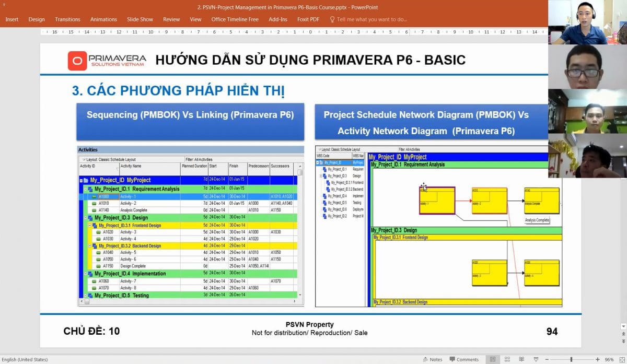Open the Add-Ins tab
This screenshot has height=364, width=627.
[278, 19]
